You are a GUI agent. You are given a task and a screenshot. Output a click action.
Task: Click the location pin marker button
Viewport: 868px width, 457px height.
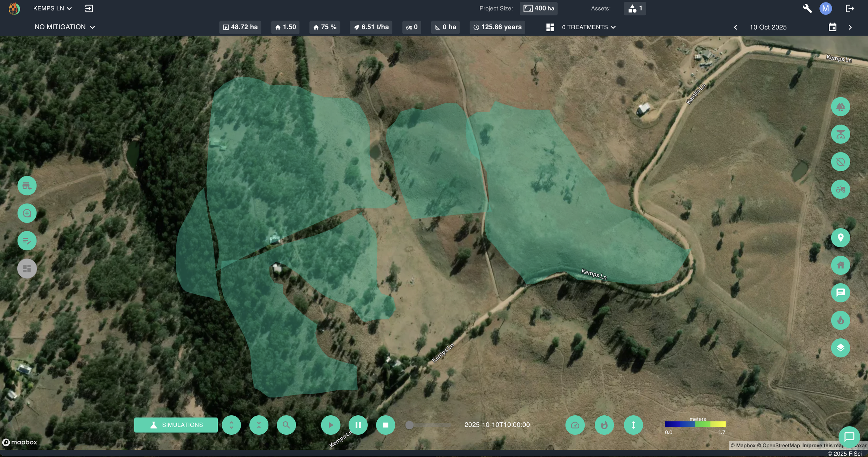840,238
